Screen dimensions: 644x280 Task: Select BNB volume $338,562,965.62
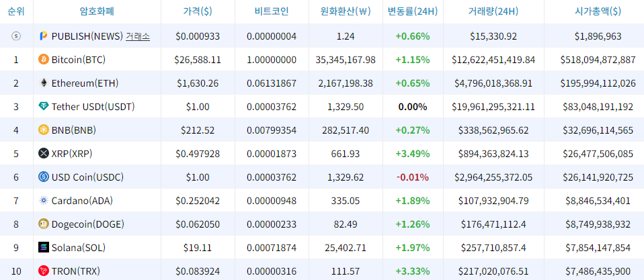pyautogui.click(x=493, y=130)
